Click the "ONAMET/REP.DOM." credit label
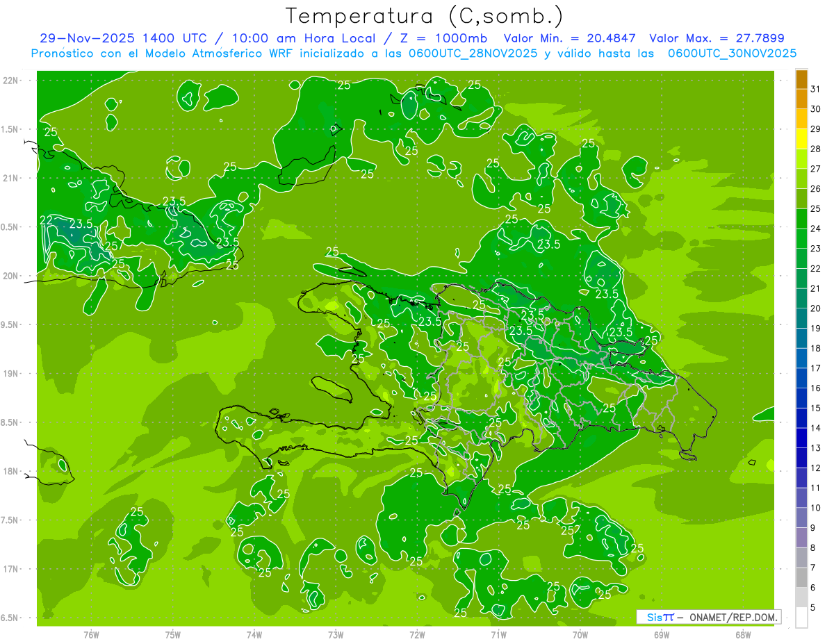 coord(733,617)
